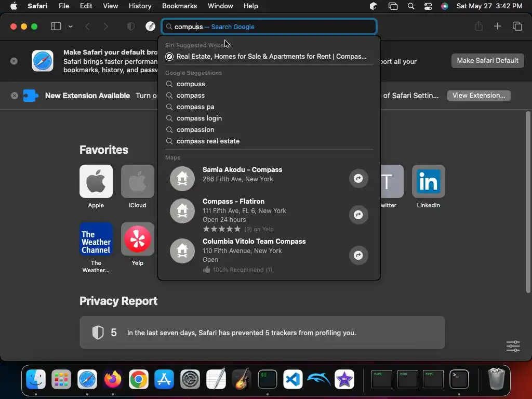Open the File menu
Screen dimensions: 532x399
point(63,6)
